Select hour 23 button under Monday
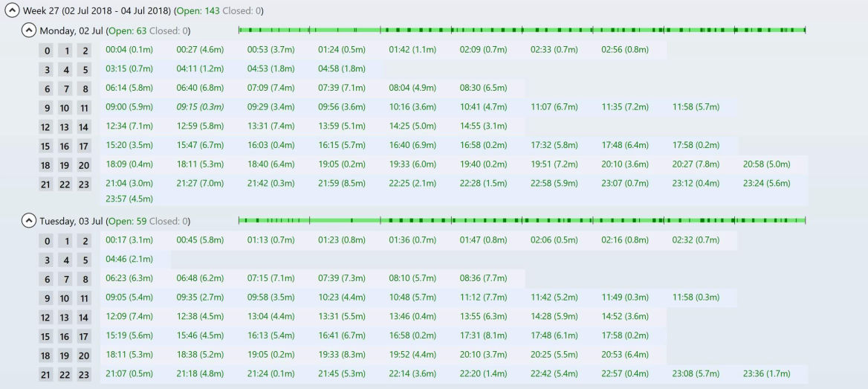Screen dimensions: 868x389 (83, 185)
